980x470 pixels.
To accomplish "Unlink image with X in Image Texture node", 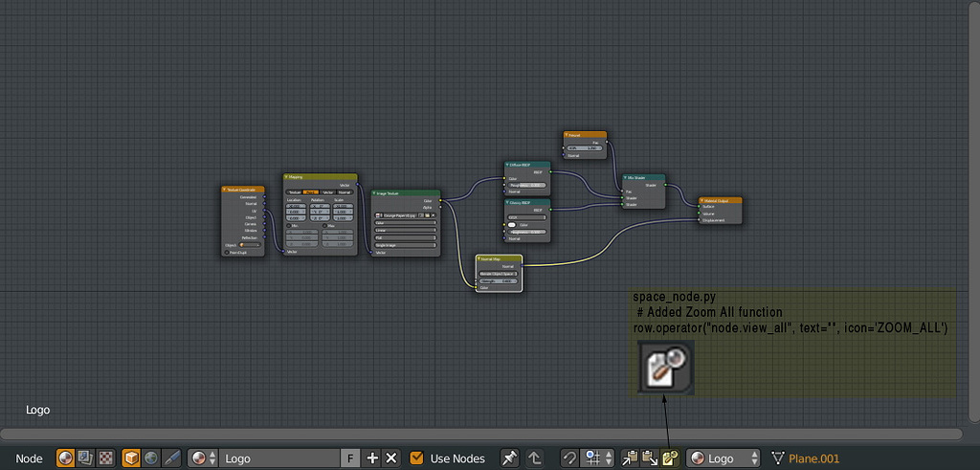I will coord(434,215).
